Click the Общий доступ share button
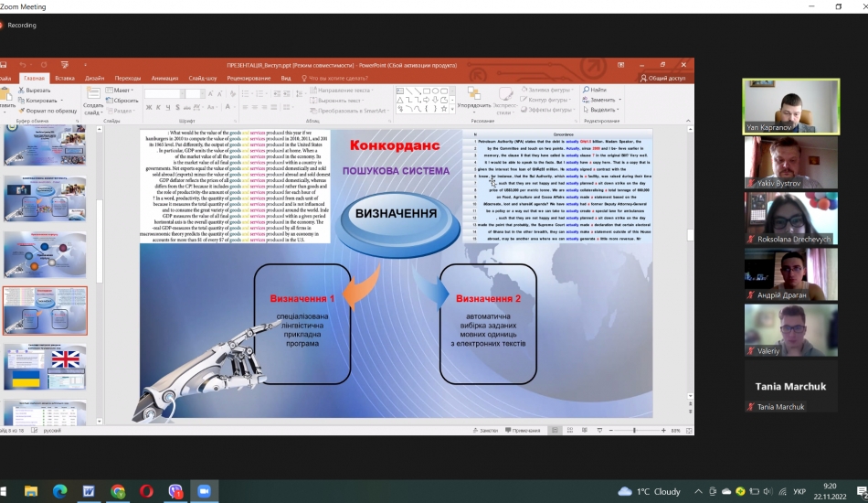 665,79
